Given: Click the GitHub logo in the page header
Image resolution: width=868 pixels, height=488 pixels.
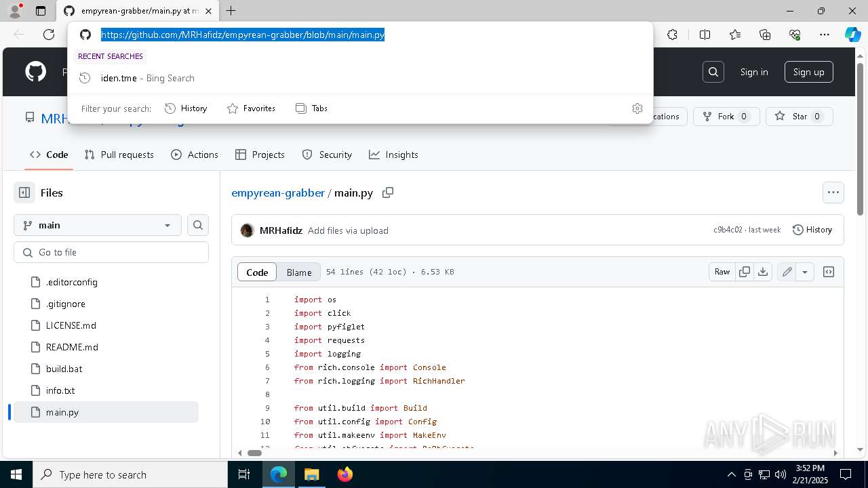Looking at the screenshot, I should point(35,72).
